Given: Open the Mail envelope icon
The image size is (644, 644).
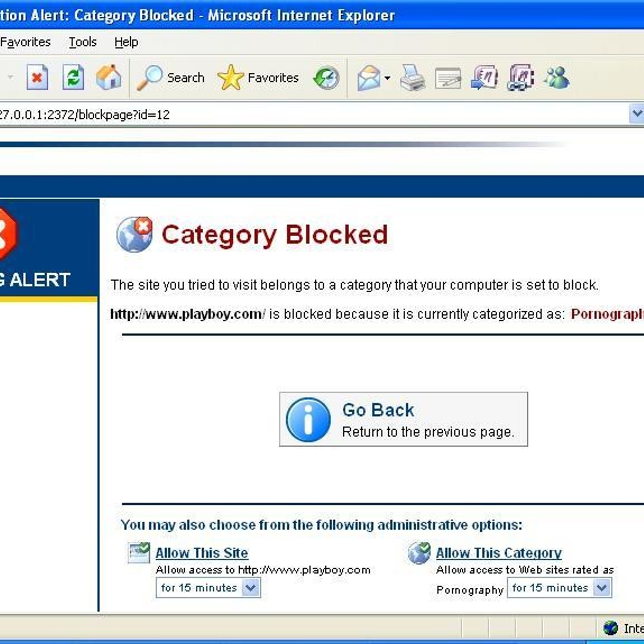Looking at the screenshot, I should coord(368,77).
